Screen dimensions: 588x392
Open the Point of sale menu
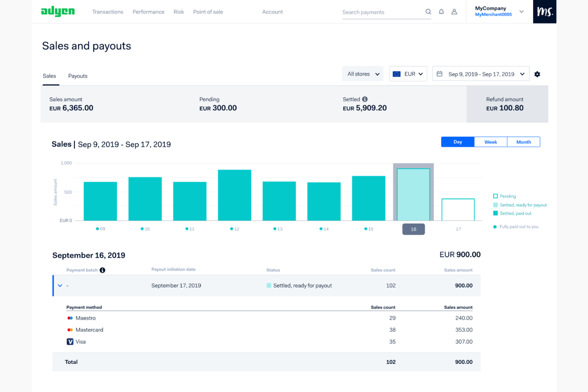click(208, 12)
